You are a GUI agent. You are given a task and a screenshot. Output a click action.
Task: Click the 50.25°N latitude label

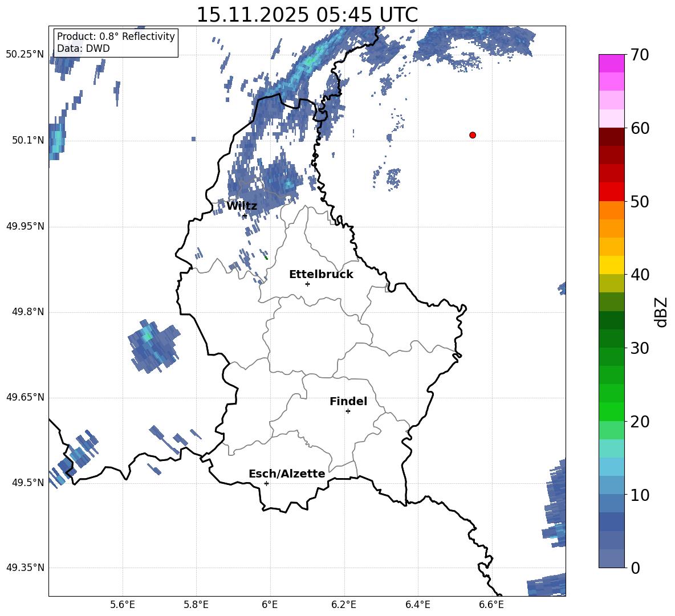click(x=25, y=55)
